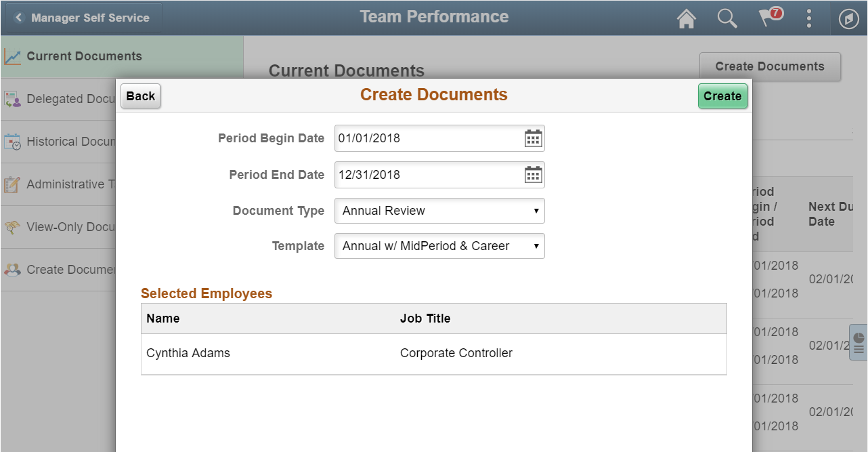Click the Create Documents people icon in sidebar
868x452 pixels.
(x=12, y=270)
